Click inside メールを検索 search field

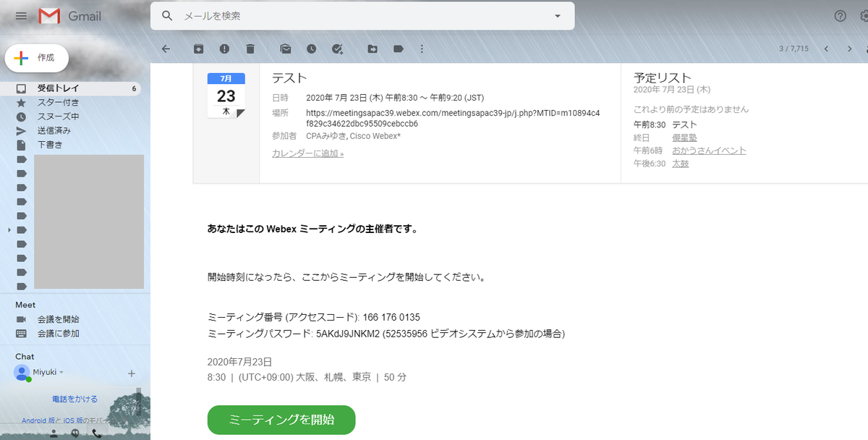tap(362, 16)
